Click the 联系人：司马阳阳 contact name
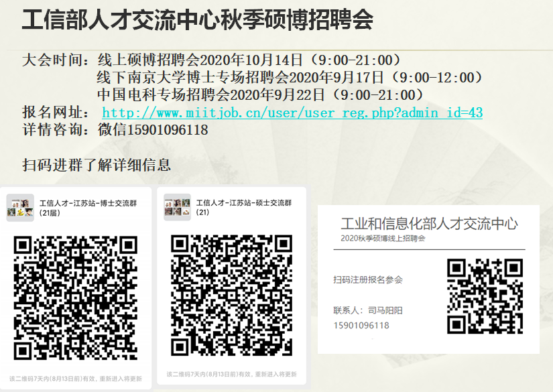 [x=367, y=310]
